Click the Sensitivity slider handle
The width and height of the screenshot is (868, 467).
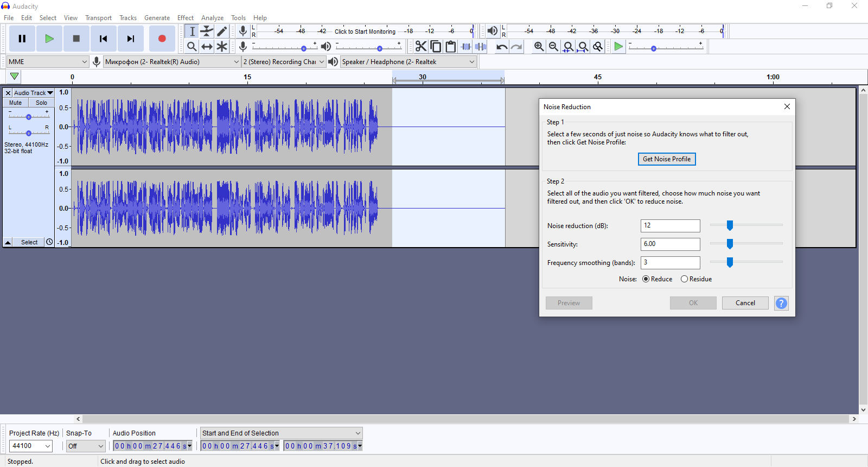tap(730, 244)
